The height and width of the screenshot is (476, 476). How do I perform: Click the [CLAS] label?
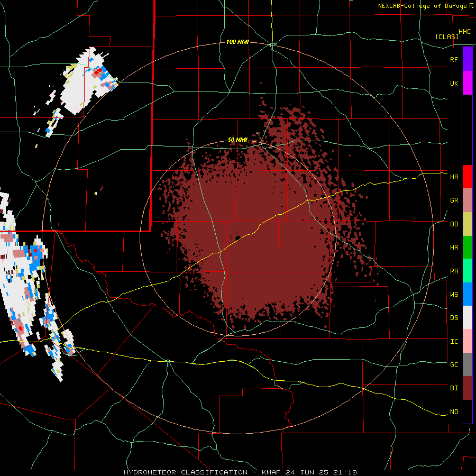coord(447,37)
